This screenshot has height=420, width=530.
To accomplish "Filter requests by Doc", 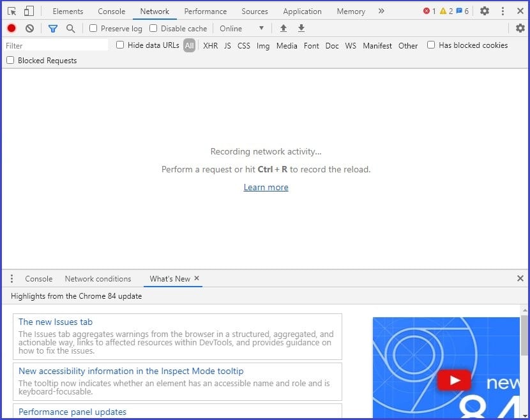I will pos(332,45).
